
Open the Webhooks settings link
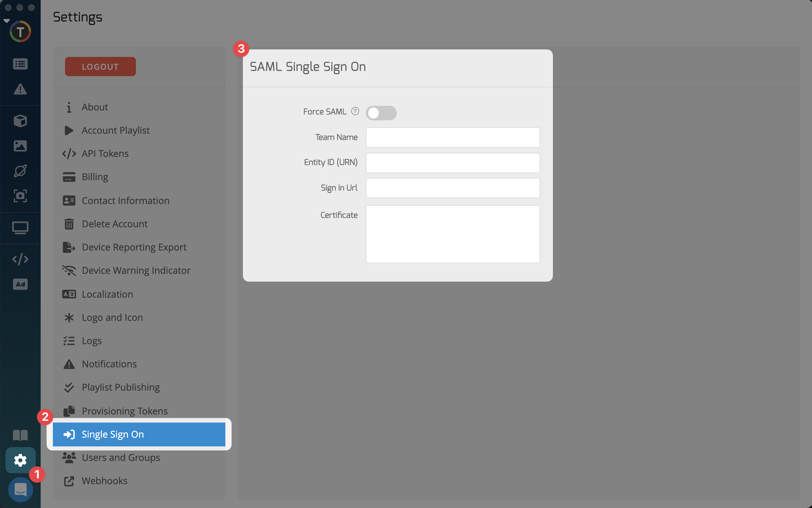click(104, 481)
